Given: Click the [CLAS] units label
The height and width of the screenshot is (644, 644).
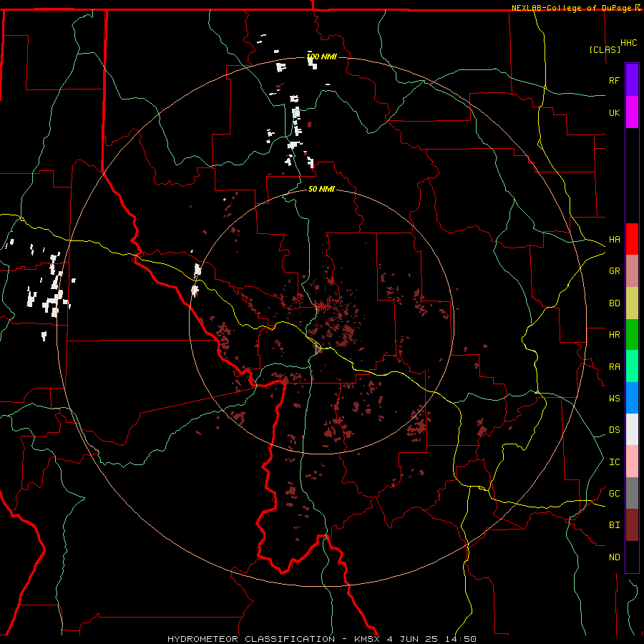Looking at the screenshot, I should (605, 50).
